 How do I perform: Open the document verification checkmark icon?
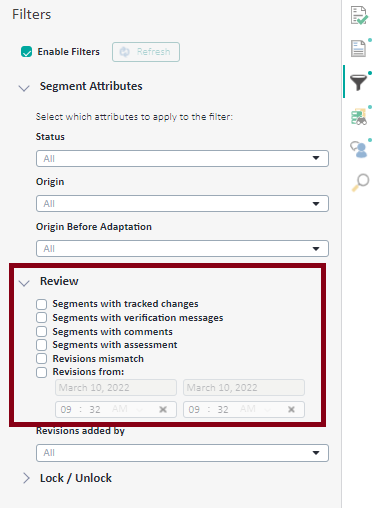(x=359, y=15)
